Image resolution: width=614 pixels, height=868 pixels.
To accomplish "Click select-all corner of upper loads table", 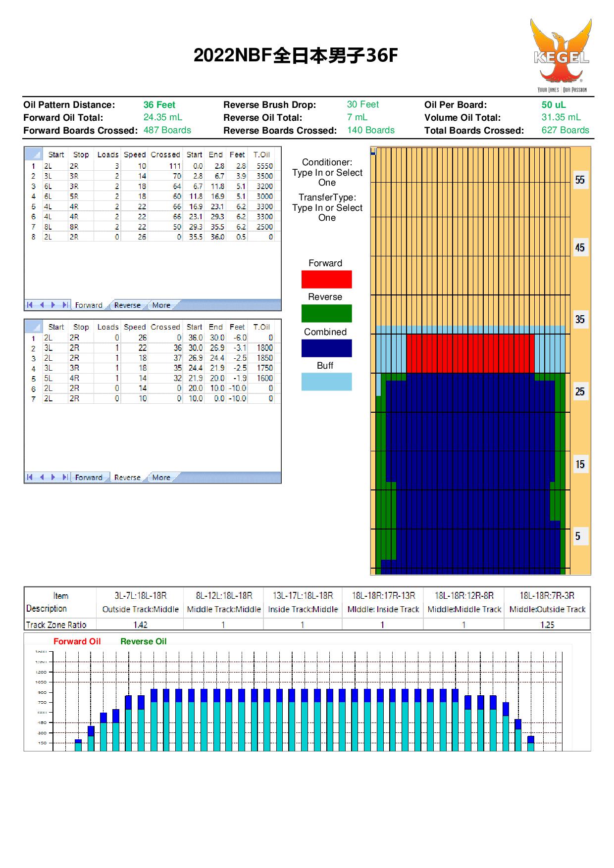I will tap(34, 154).
